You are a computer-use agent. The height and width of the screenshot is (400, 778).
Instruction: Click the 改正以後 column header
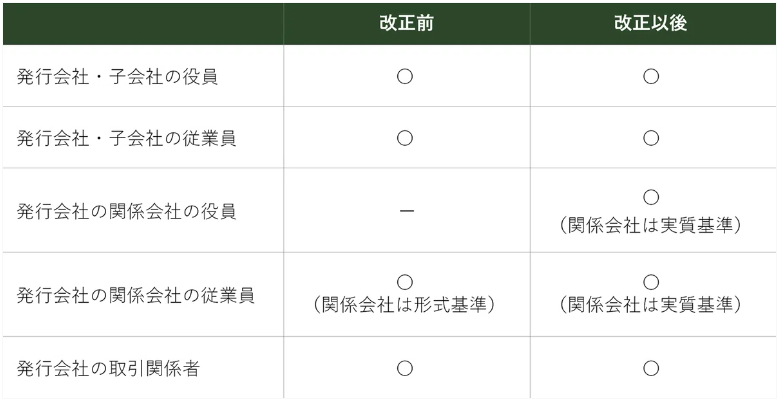[x=650, y=24]
